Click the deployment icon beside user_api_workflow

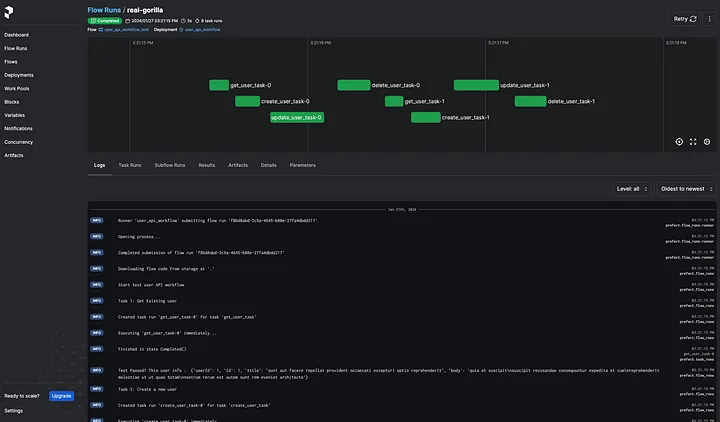(x=181, y=30)
